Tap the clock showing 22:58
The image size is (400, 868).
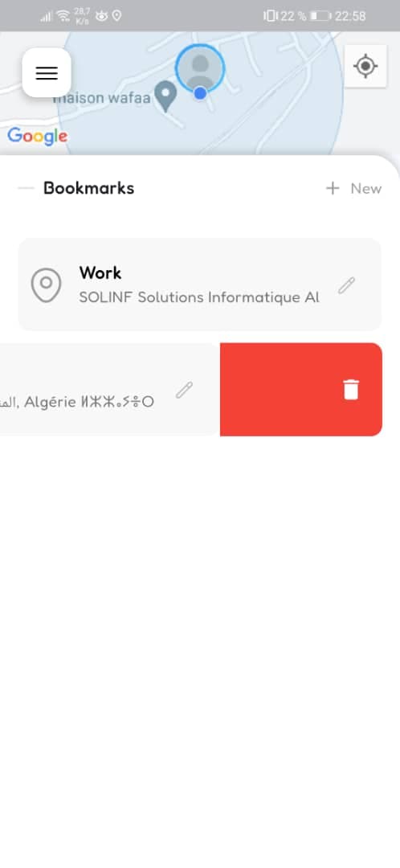pyautogui.click(x=350, y=16)
